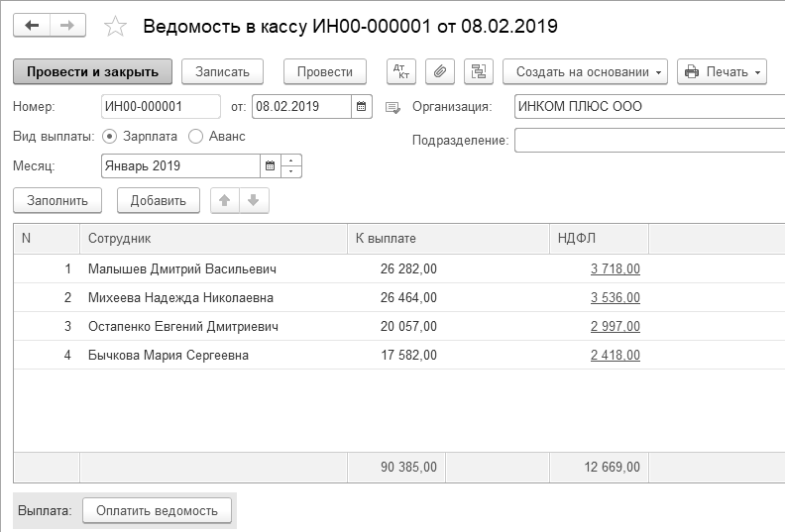
Task: Go back with the left arrow button
Action: [x=32, y=26]
